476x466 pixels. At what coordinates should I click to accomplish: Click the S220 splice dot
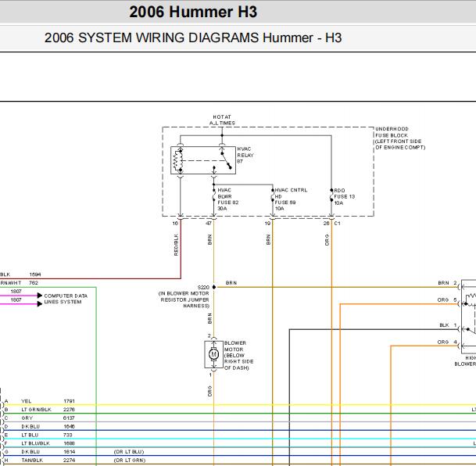(214, 287)
